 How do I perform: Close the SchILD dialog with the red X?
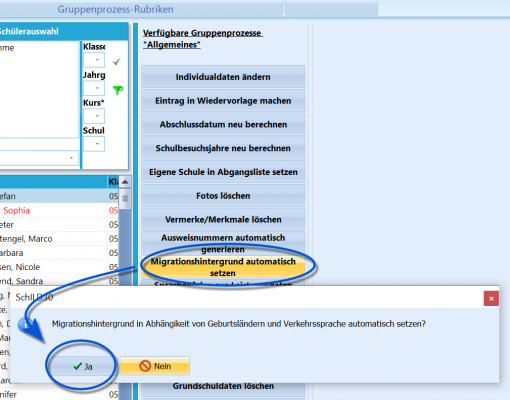pyautogui.click(x=491, y=299)
